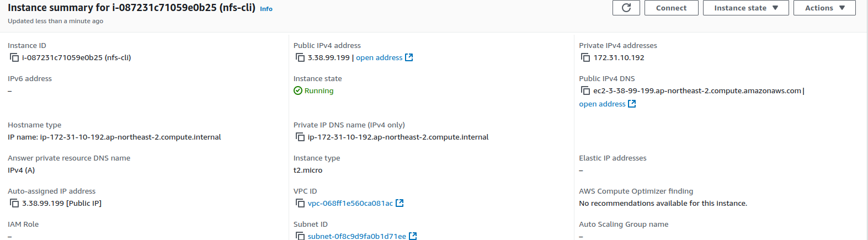The image size is (868, 240).
Task: Copy the Subnet ID value
Action: pos(300,236)
